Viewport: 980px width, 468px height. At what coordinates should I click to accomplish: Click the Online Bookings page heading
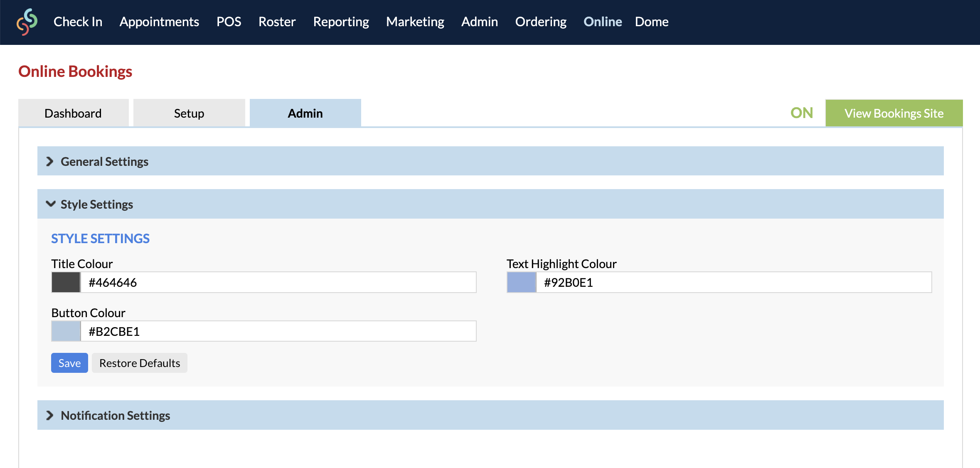coord(75,71)
